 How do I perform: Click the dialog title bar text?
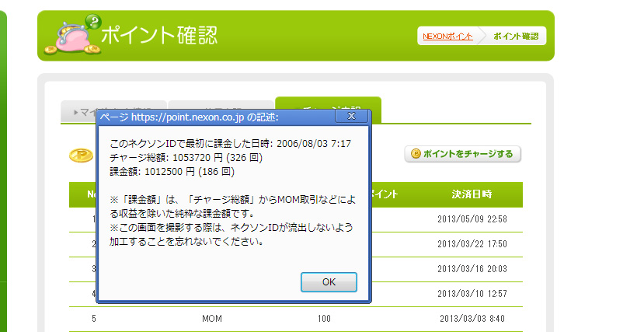pos(190,117)
